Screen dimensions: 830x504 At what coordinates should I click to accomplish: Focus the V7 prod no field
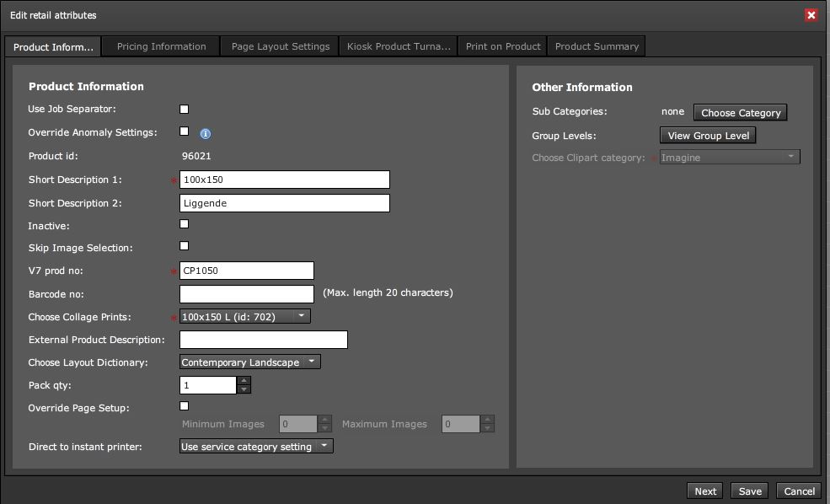click(x=247, y=271)
